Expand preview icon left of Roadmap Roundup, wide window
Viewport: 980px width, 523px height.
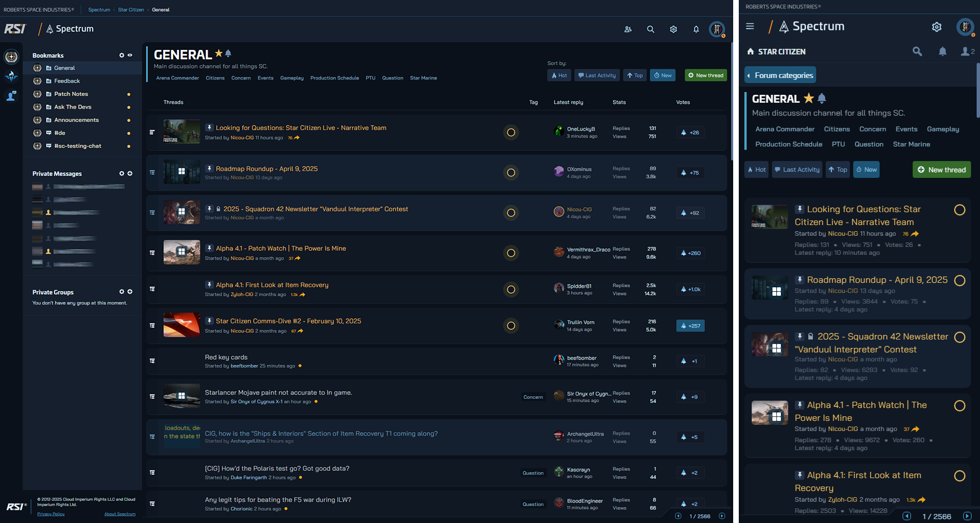coord(152,172)
